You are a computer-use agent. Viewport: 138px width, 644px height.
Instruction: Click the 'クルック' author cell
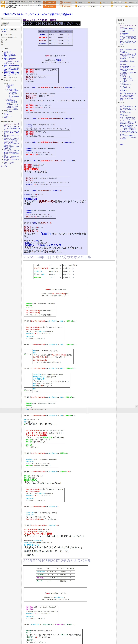click(x=54, y=277)
